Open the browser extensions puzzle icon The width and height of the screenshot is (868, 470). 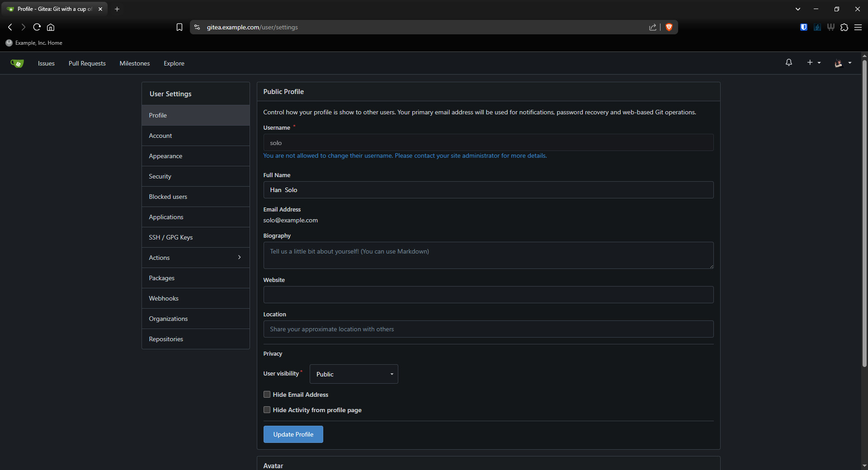[844, 27]
